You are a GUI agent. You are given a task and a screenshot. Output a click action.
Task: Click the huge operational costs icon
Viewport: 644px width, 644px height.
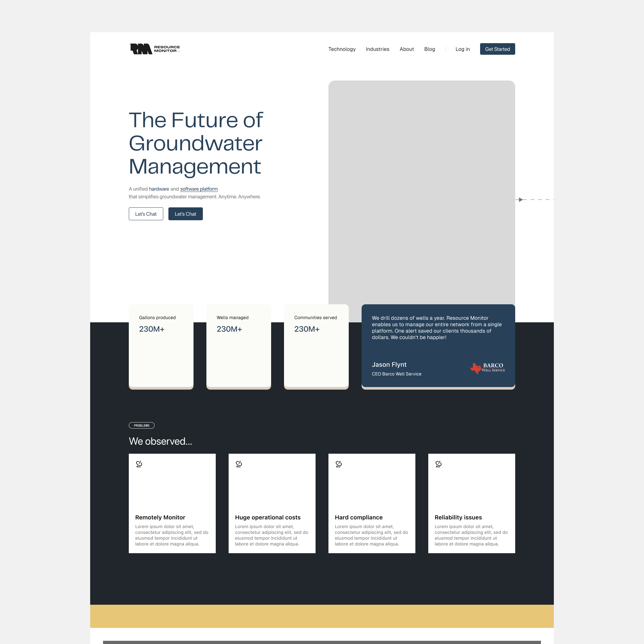click(x=239, y=463)
